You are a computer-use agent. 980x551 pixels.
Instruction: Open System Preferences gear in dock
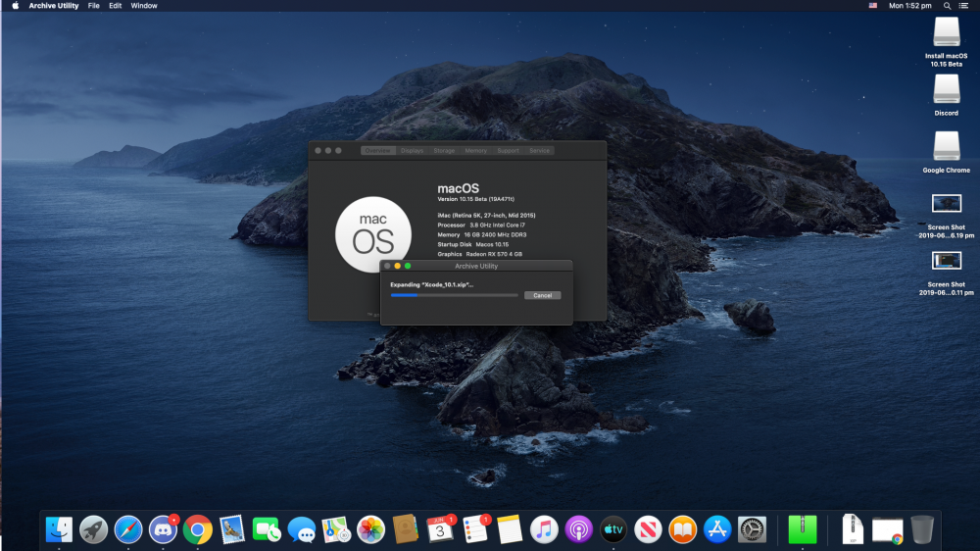coord(752,529)
